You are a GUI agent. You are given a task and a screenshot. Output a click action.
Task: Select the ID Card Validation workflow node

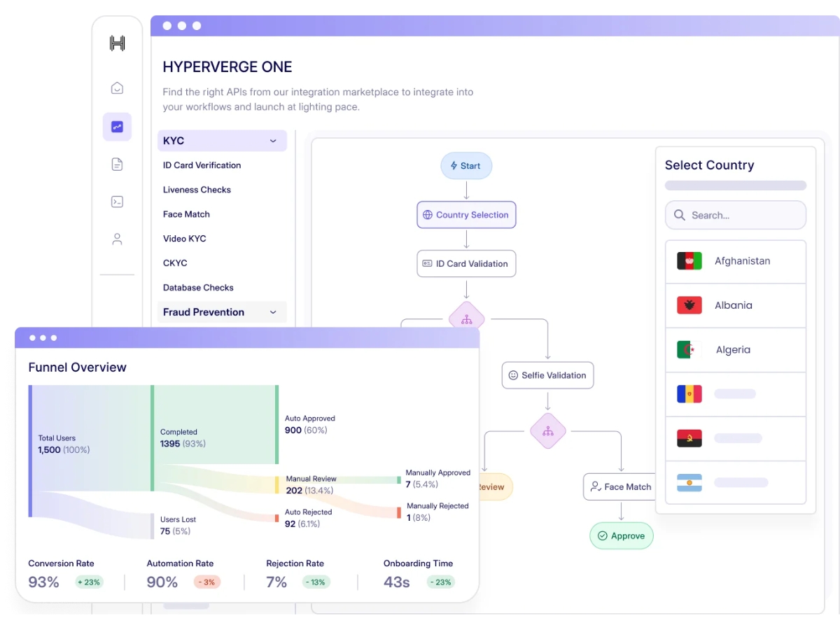(466, 264)
